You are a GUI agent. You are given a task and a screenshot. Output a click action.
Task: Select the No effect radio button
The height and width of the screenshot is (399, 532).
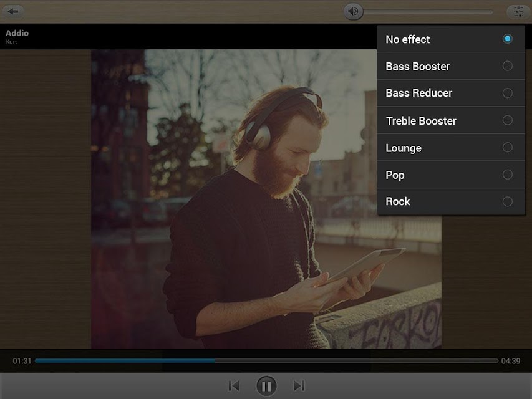507,39
